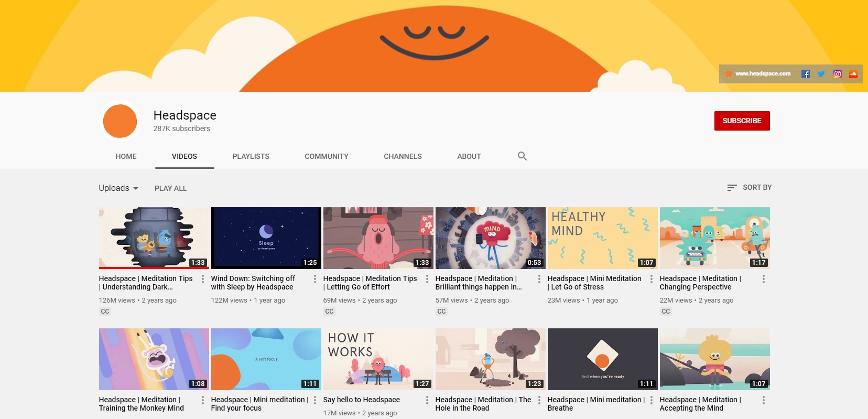Go to the Community tab
The width and height of the screenshot is (868, 419).
pos(327,156)
